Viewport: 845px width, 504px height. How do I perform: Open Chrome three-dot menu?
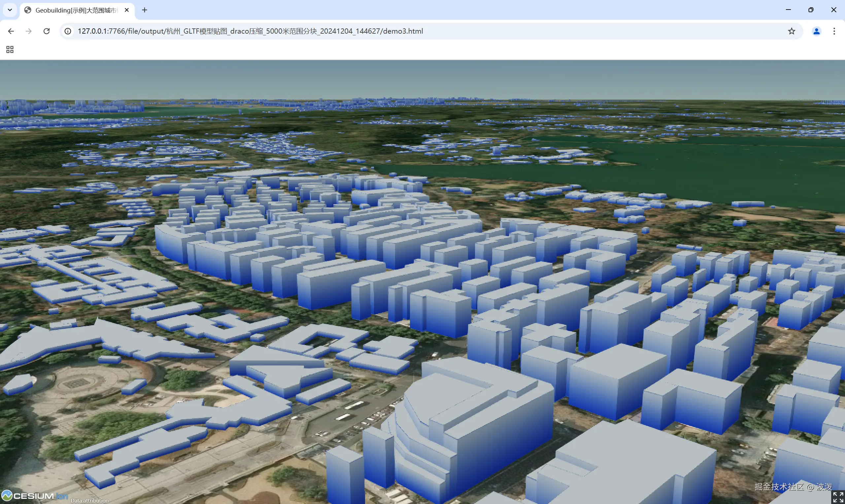click(834, 31)
